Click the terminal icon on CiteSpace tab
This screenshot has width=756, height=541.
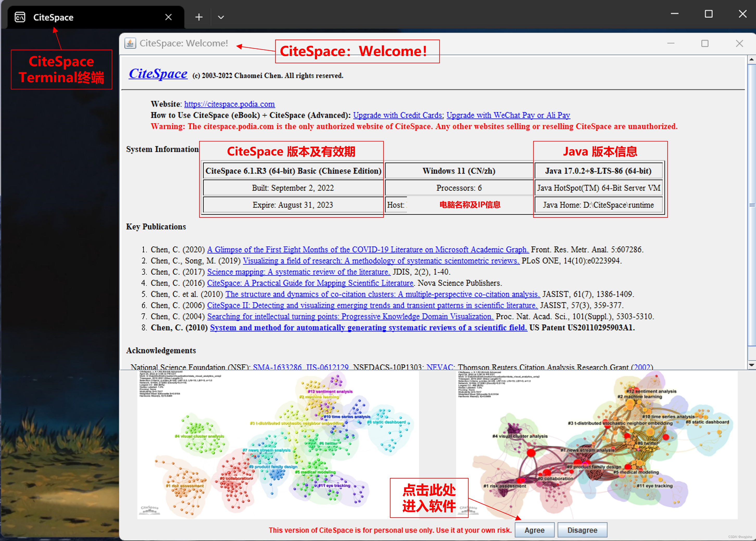tap(20, 17)
